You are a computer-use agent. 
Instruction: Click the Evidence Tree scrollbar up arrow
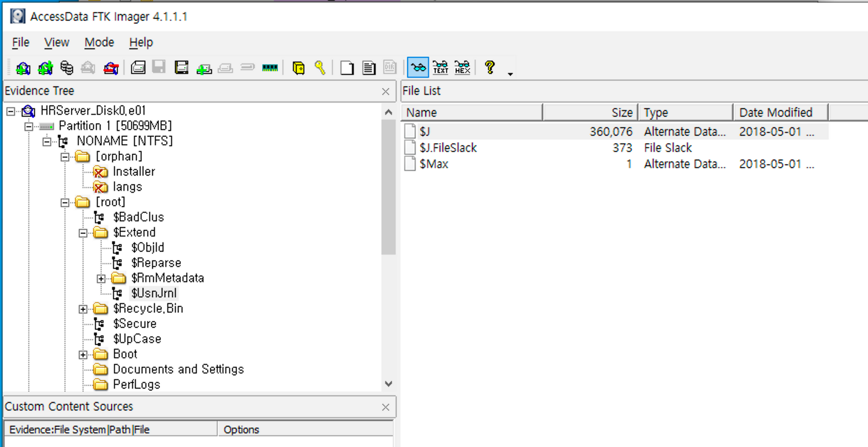pos(389,112)
